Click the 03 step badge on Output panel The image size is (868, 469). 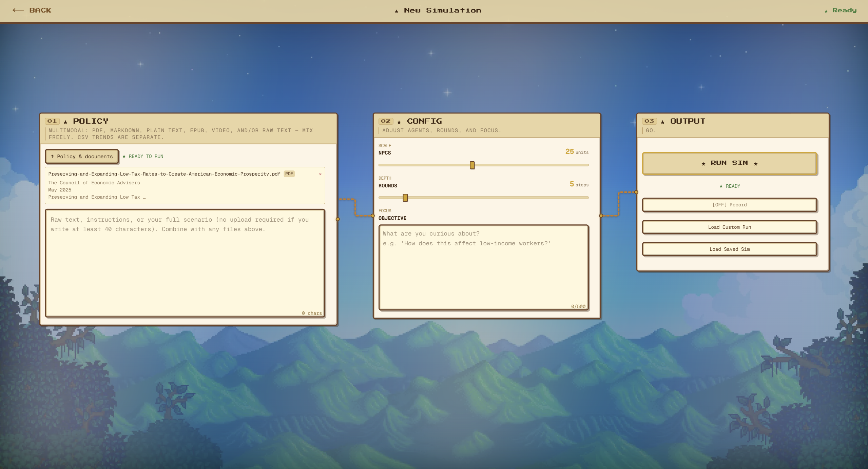tap(649, 121)
